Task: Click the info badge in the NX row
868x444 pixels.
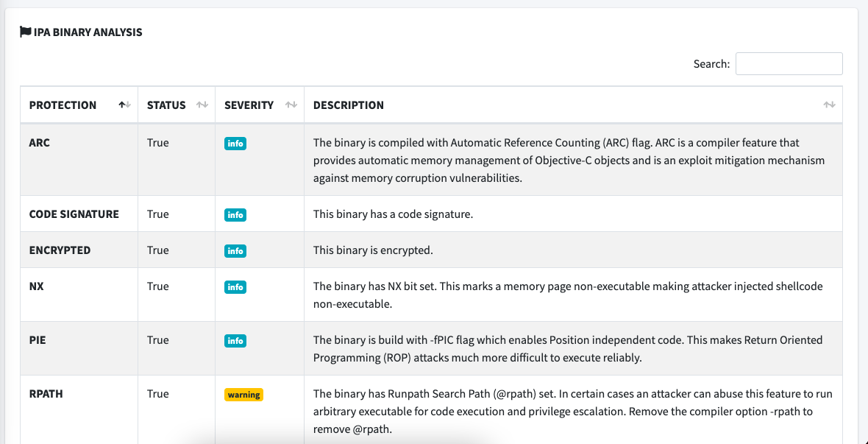Action: [x=235, y=286]
